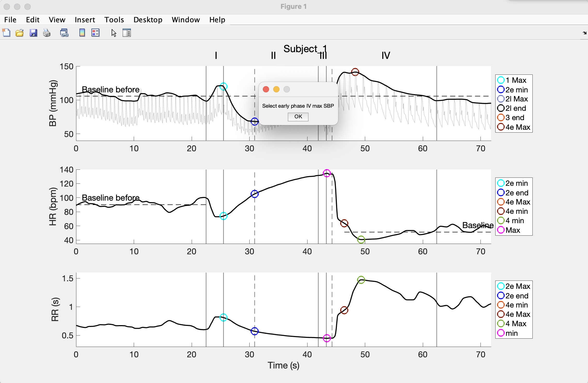Open the File menu

tap(10, 20)
